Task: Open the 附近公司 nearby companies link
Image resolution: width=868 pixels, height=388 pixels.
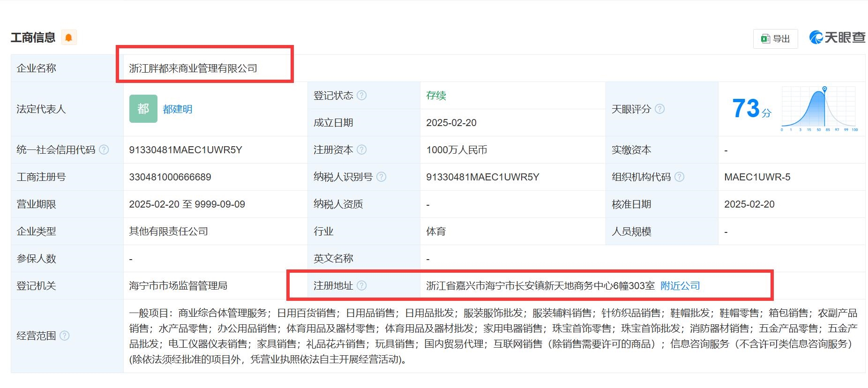Action: [x=680, y=285]
